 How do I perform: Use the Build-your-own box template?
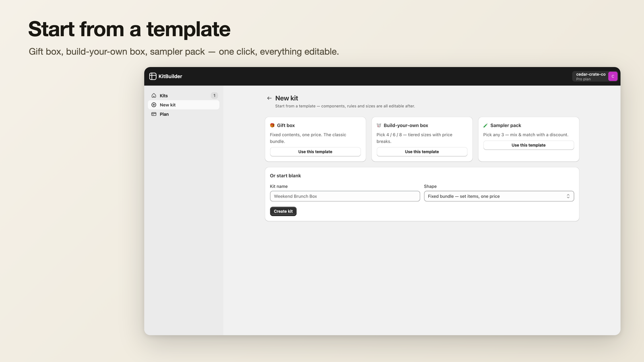[422, 152]
